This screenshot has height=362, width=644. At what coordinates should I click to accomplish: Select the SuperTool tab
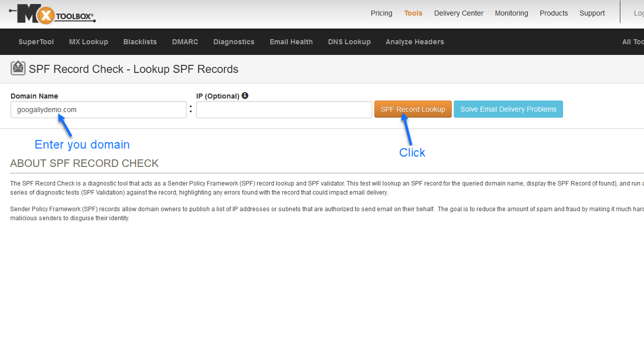coord(36,42)
